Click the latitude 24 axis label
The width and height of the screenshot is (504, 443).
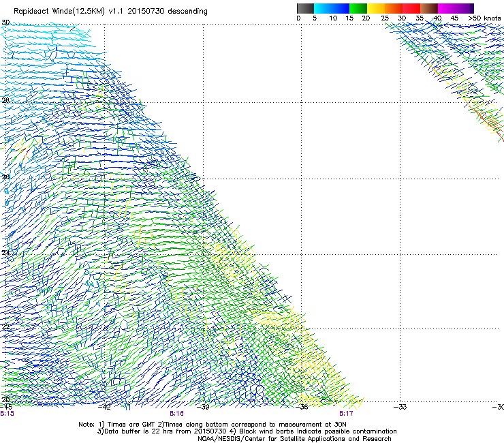click(5, 253)
